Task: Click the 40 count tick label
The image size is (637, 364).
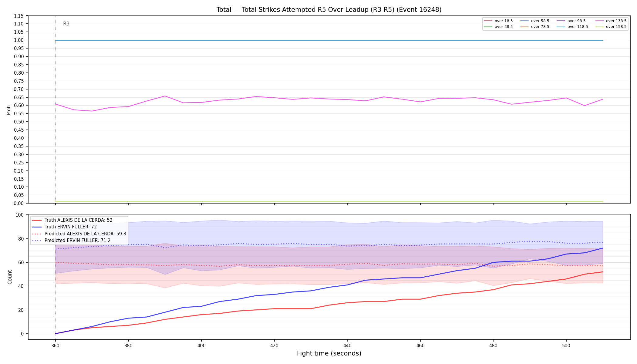Action: pos(21,286)
